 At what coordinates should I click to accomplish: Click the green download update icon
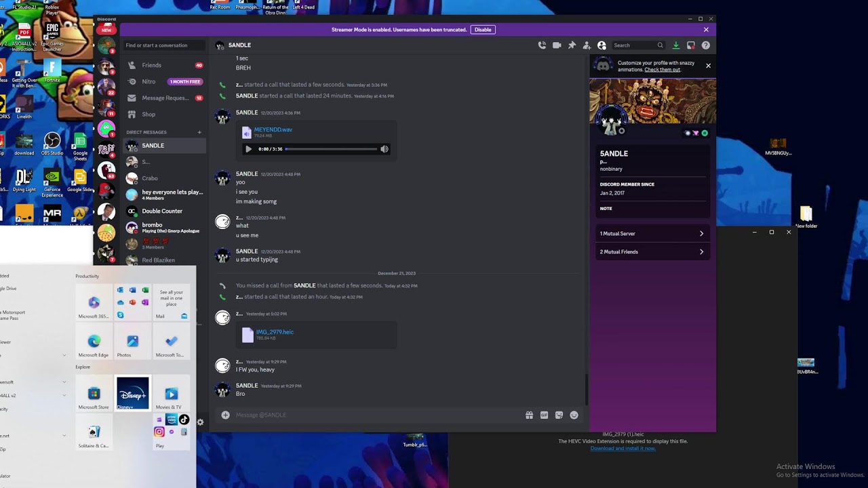pyautogui.click(x=675, y=45)
